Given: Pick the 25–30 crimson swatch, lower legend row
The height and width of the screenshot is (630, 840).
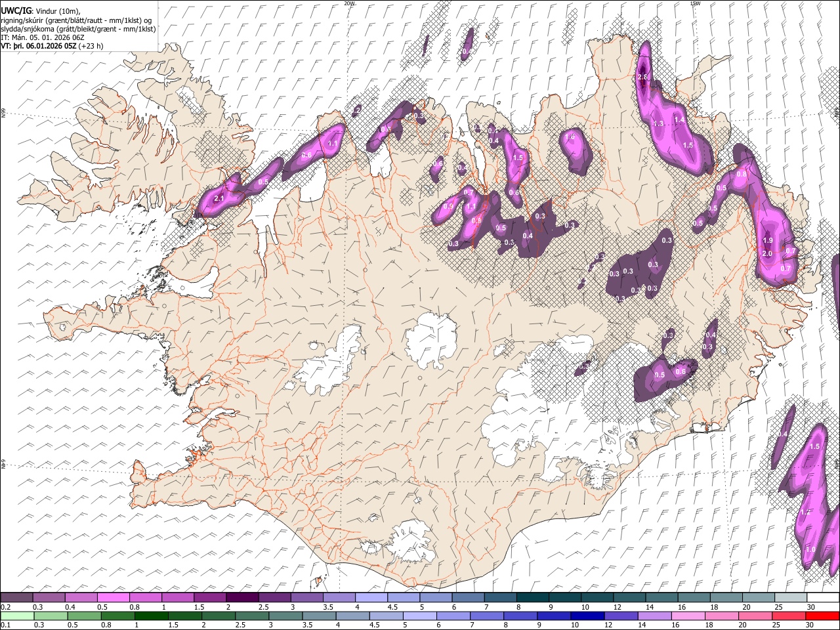Looking at the screenshot, I should coord(788,616).
